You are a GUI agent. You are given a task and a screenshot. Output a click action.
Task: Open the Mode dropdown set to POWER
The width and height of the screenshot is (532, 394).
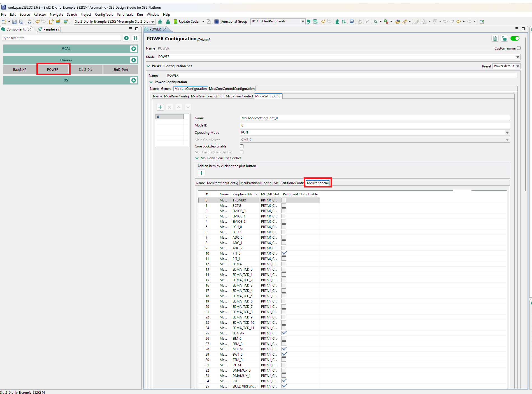(x=338, y=57)
